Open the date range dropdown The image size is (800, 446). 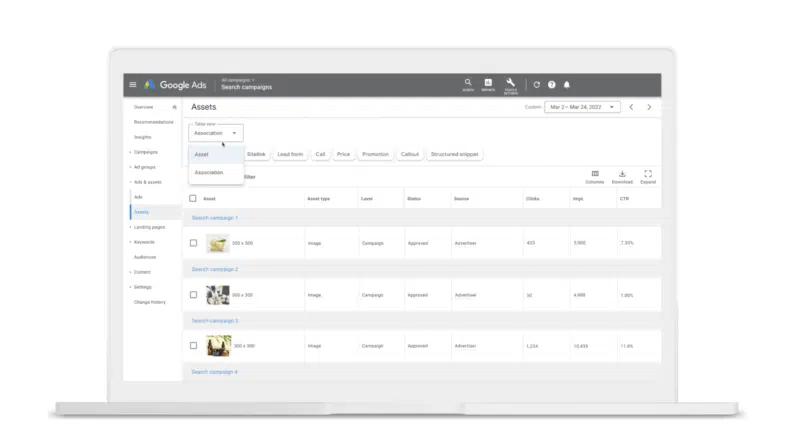coord(582,107)
